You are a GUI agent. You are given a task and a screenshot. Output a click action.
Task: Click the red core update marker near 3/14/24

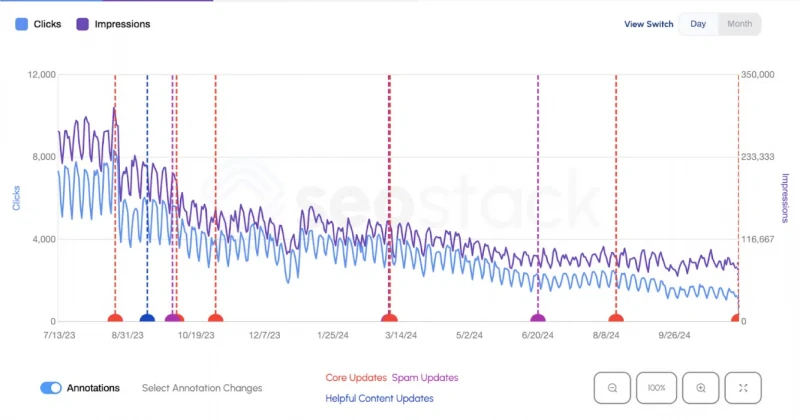click(389, 318)
